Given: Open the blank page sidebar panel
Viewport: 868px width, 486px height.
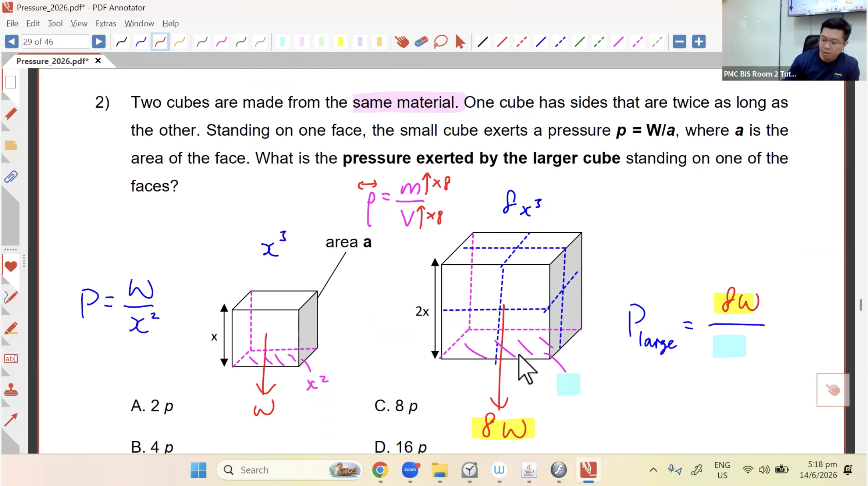Looking at the screenshot, I should pos(11,82).
